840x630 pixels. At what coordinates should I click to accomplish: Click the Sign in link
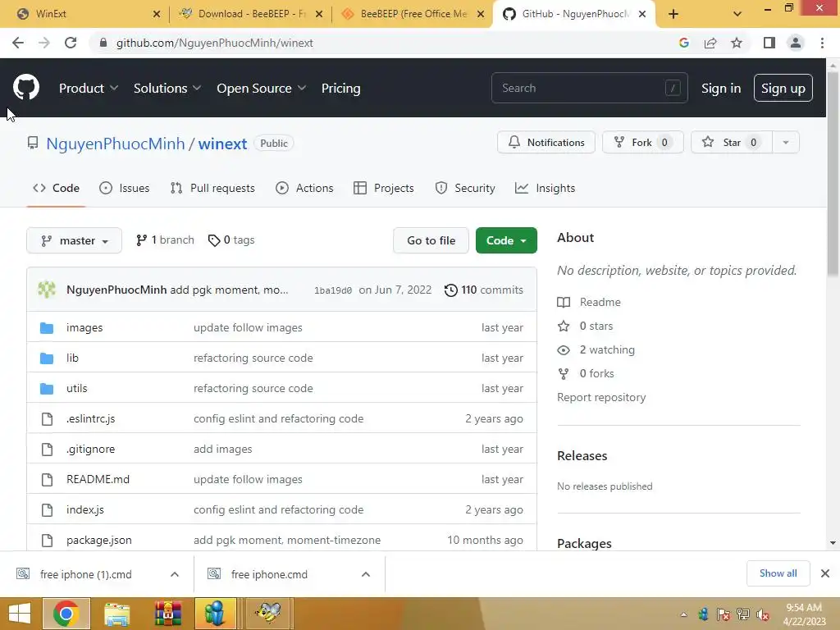pos(721,89)
